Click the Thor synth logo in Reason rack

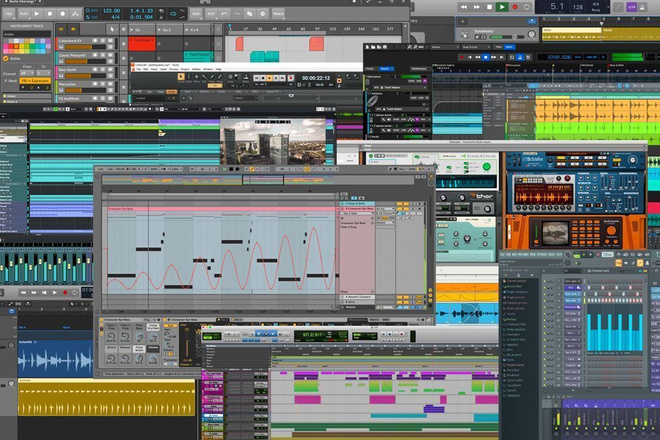(481, 196)
